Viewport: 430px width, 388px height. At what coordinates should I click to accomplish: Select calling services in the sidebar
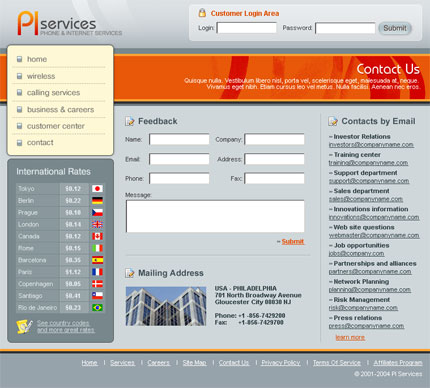(53, 93)
